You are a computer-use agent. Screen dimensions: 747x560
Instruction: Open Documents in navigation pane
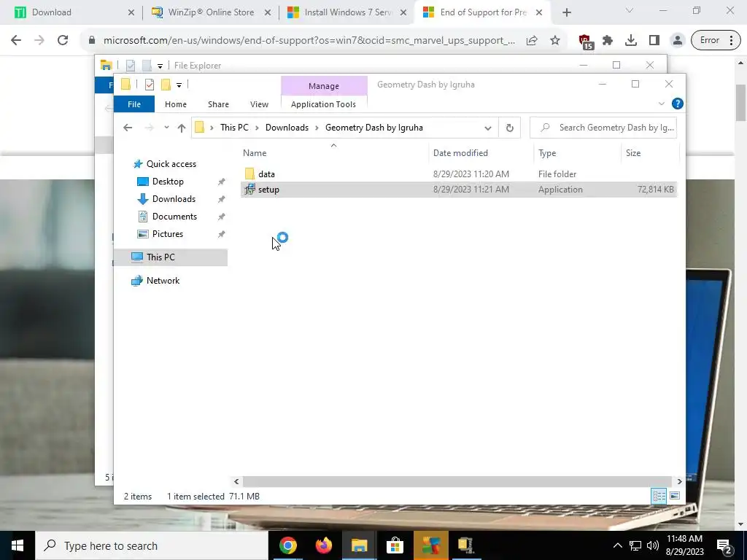174,216
